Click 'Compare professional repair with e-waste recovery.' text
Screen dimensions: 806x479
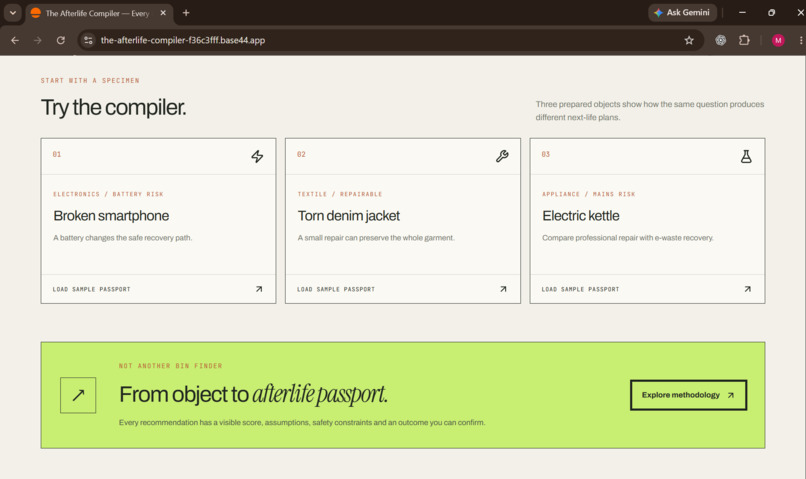click(x=628, y=238)
